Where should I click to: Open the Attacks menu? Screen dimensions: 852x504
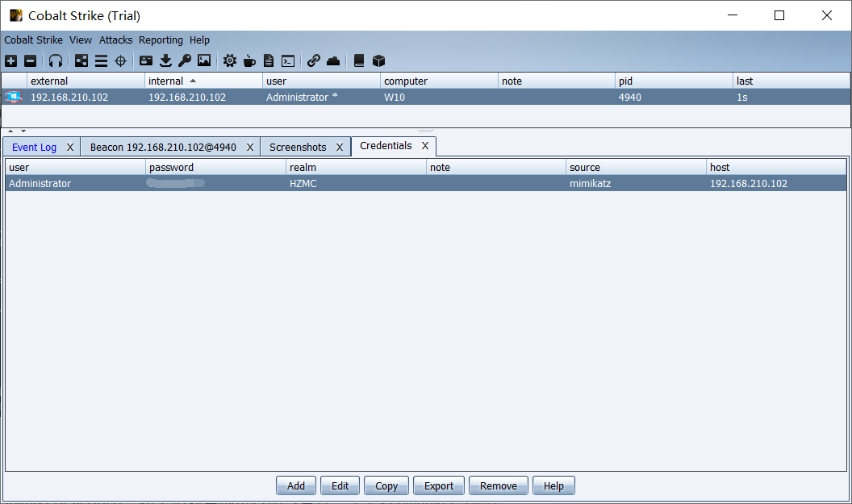coord(115,40)
